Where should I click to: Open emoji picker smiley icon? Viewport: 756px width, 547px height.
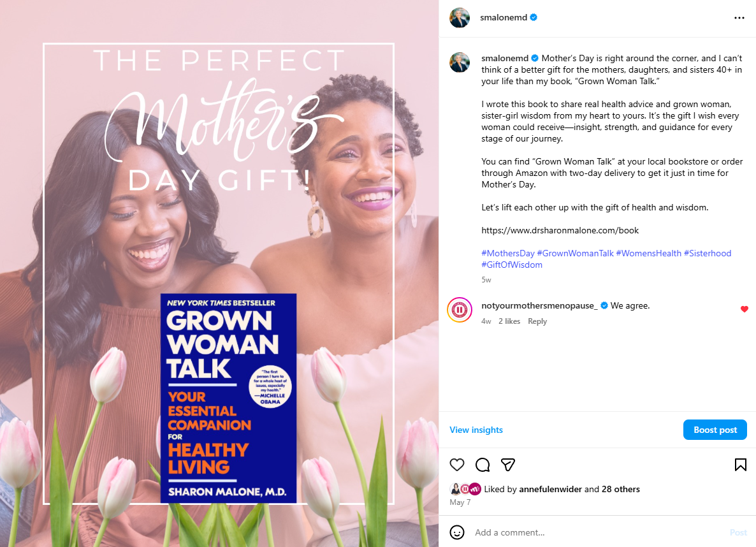(456, 532)
